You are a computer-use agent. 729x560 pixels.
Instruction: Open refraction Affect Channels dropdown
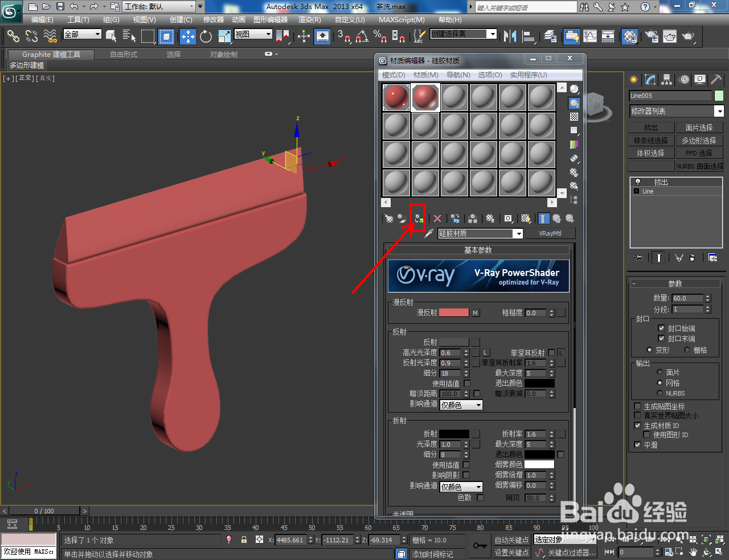click(461, 487)
